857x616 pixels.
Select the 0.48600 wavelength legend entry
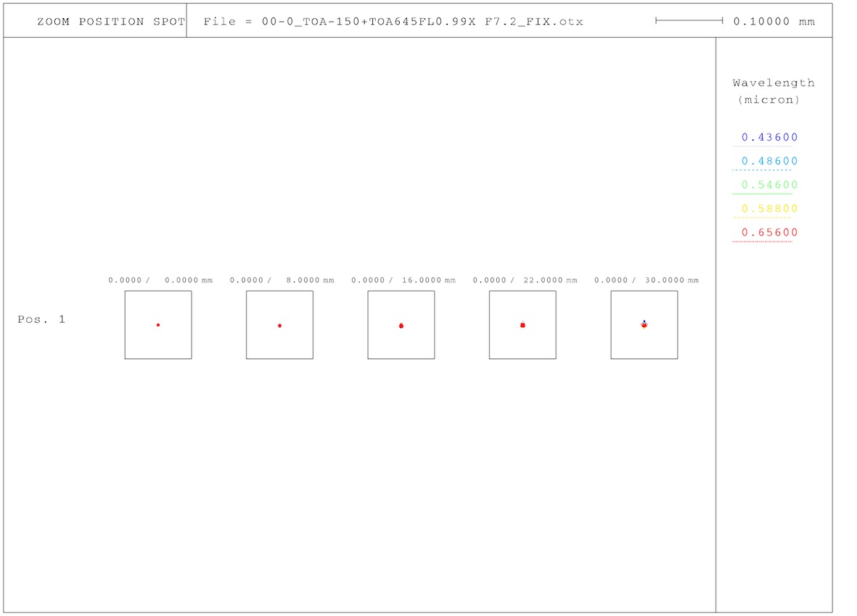coord(769,161)
